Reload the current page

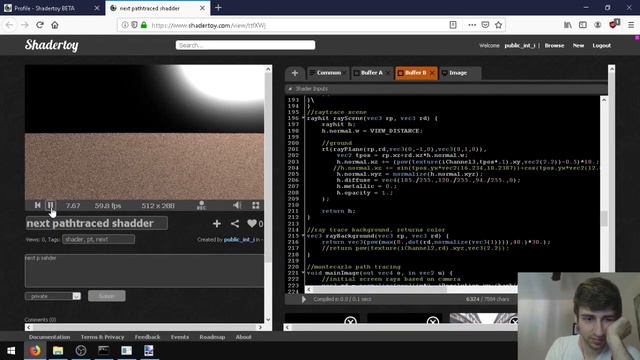pyautogui.click(x=40, y=25)
